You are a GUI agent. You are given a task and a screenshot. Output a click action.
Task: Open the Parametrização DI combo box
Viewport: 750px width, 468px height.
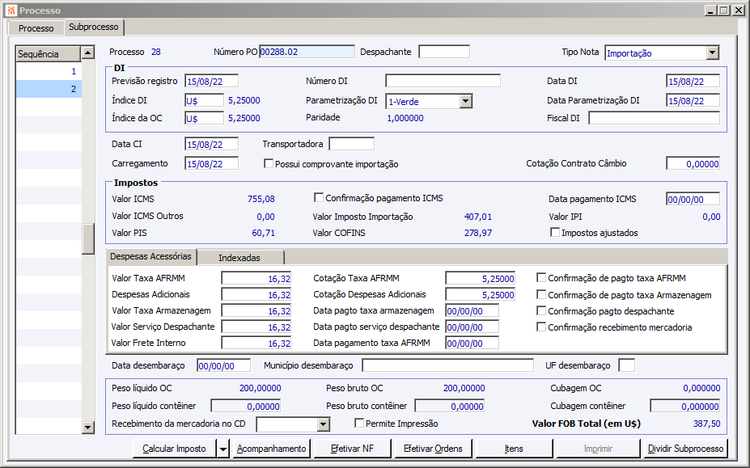point(465,100)
